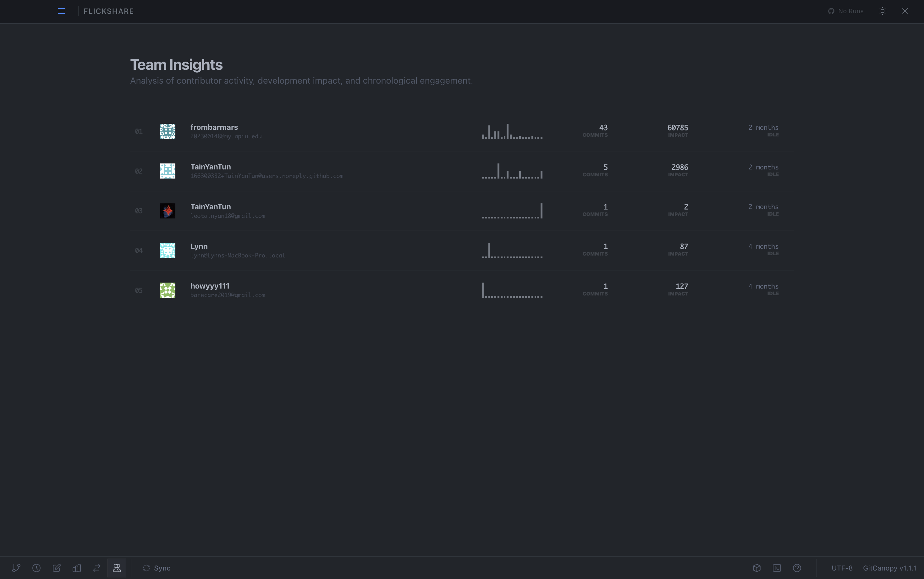The image size is (924, 579).
Task: Click the 202300148@my.apiu.edu email
Action: 226,136
